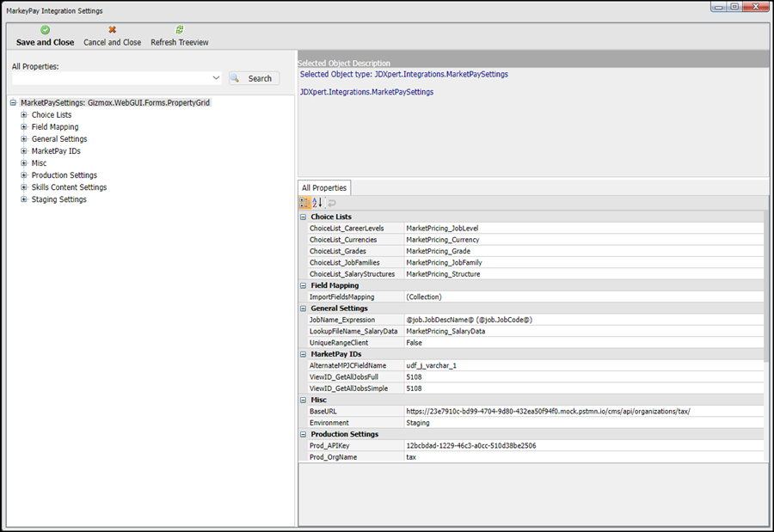Screen dimensions: 774x532
Task: Collapse the MarketPay IDs category in grid
Action: click(x=303, y=354)
